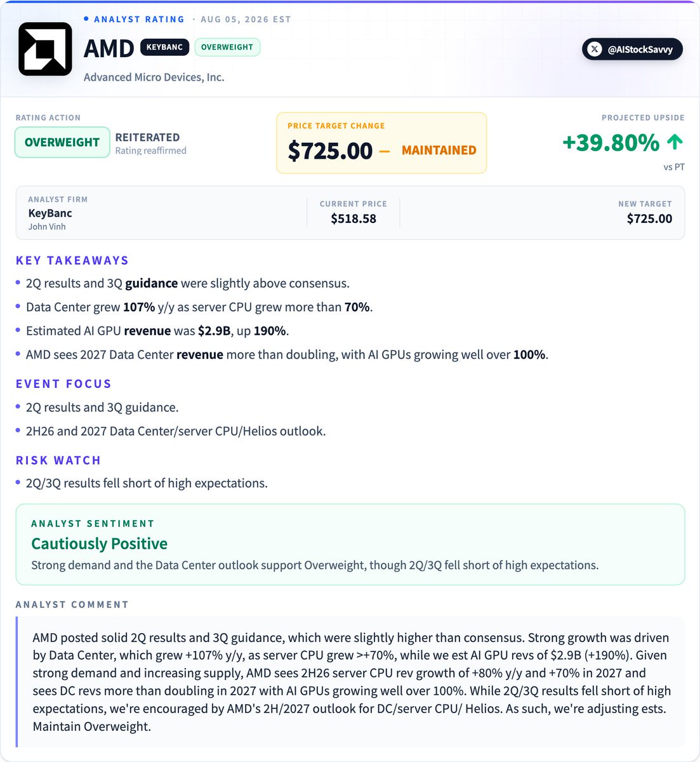This screenshot has width=700, height=762.
Task: Click the AMD ticker heading
Action: point(109,48)
